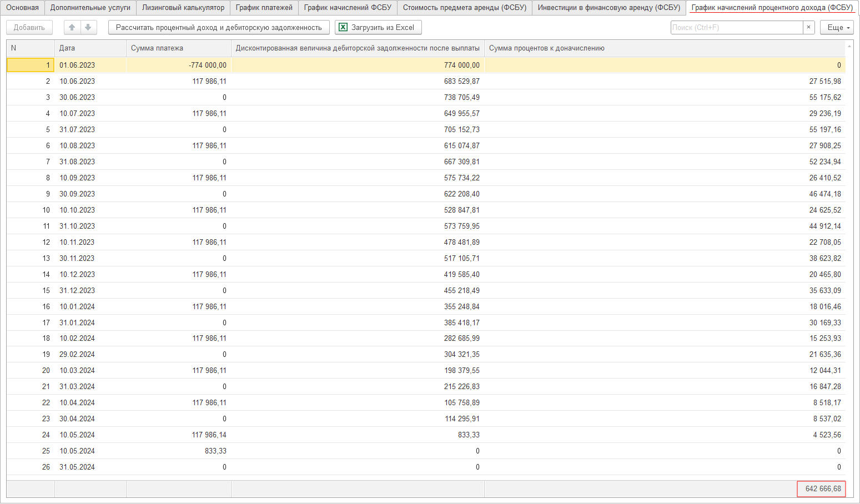Open the Дополнительные услуги tab

[90, 8]
